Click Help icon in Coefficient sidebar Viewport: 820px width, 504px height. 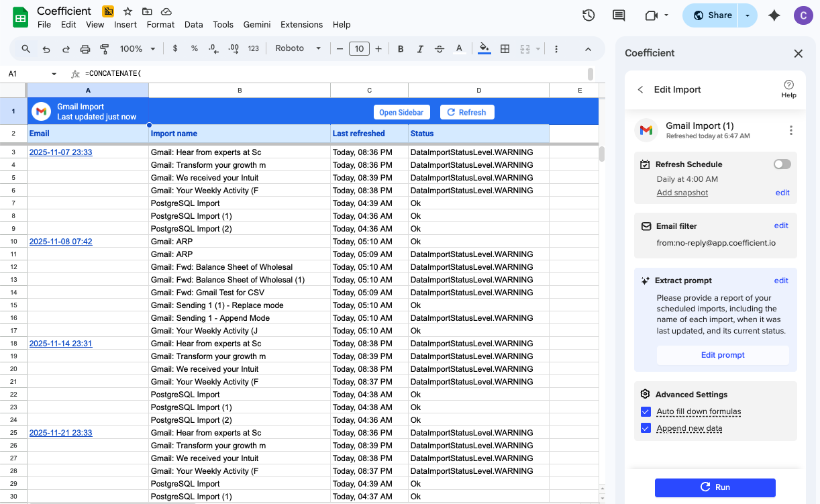click(x=788, y=87)
